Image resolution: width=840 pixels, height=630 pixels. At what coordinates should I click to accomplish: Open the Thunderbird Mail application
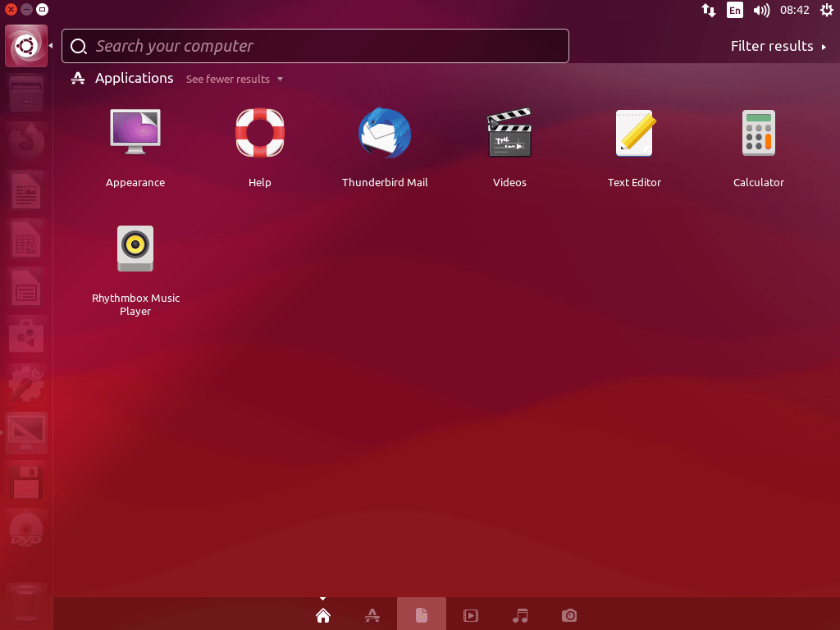385,133
